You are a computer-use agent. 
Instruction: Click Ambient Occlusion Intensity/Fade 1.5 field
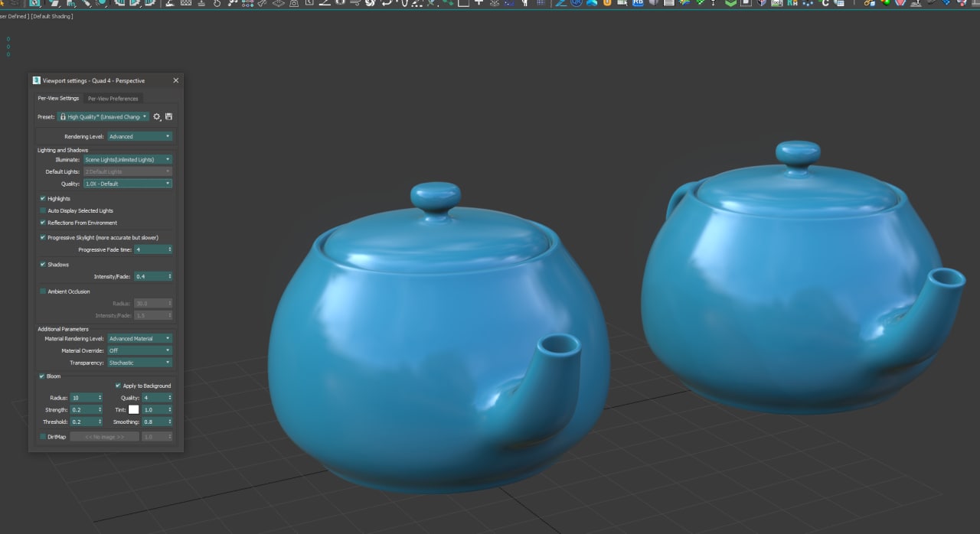tap(153, 315)
